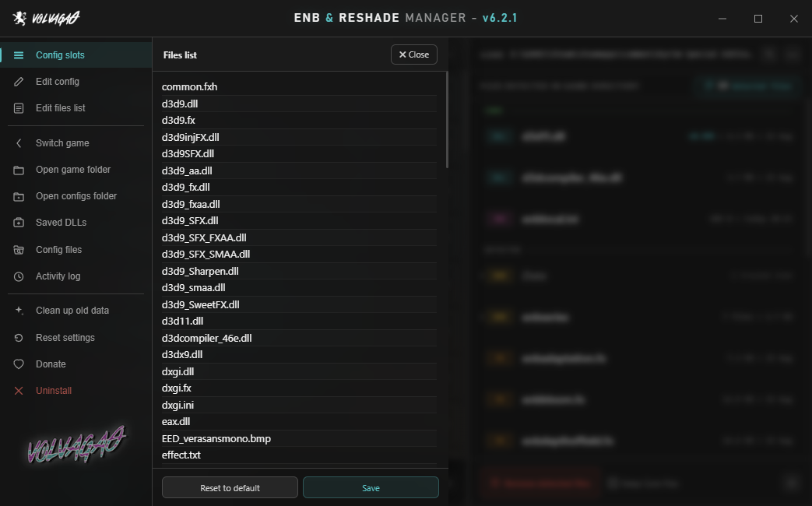Screen dimensions: 812x506
Task: Select dxgi.fx entry
Action: pyautogui.click(x=299, y=388)
